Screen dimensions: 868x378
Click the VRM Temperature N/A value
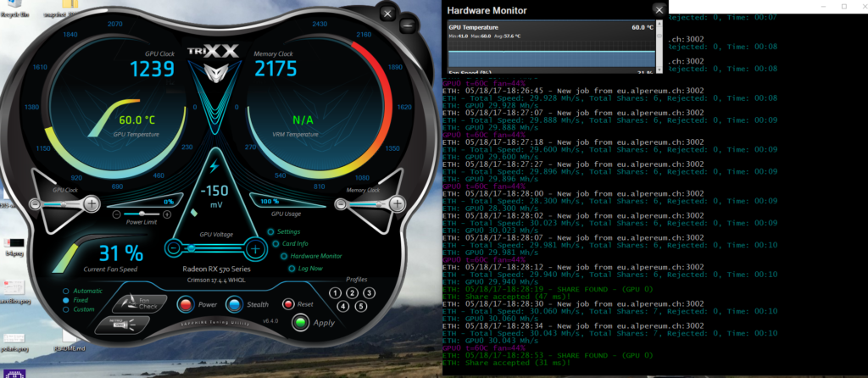[x=303, y=120]
